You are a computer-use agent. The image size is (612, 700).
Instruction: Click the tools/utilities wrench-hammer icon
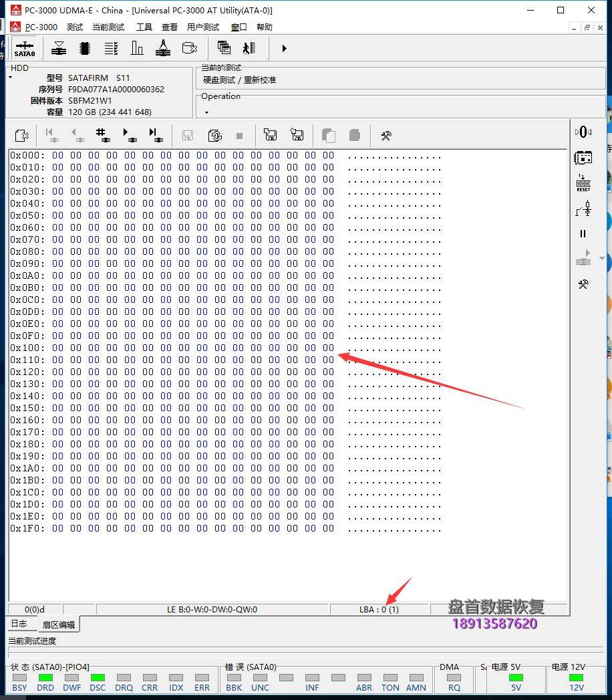(583, 284)
